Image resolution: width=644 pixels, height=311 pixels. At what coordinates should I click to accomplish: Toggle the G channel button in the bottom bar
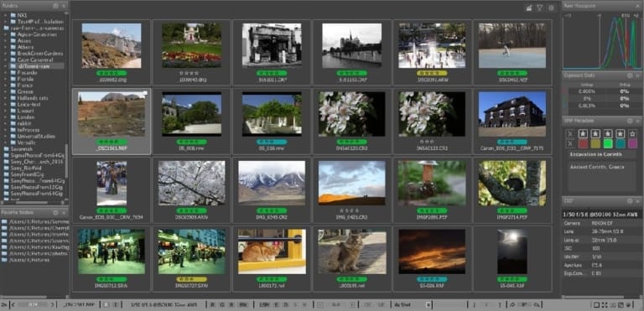(221, 305)
